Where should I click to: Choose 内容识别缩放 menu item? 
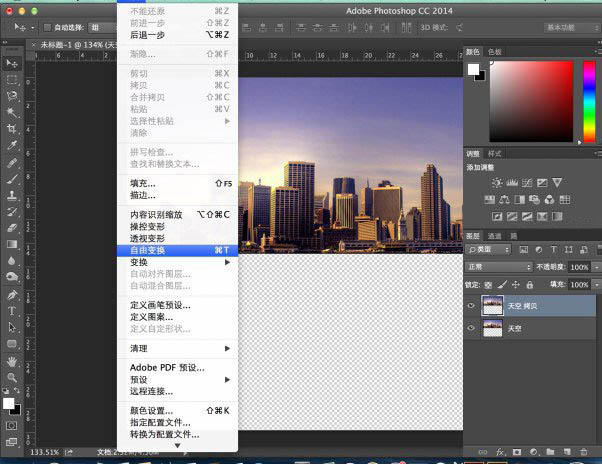pyautogui.click(x=178, y=215)
